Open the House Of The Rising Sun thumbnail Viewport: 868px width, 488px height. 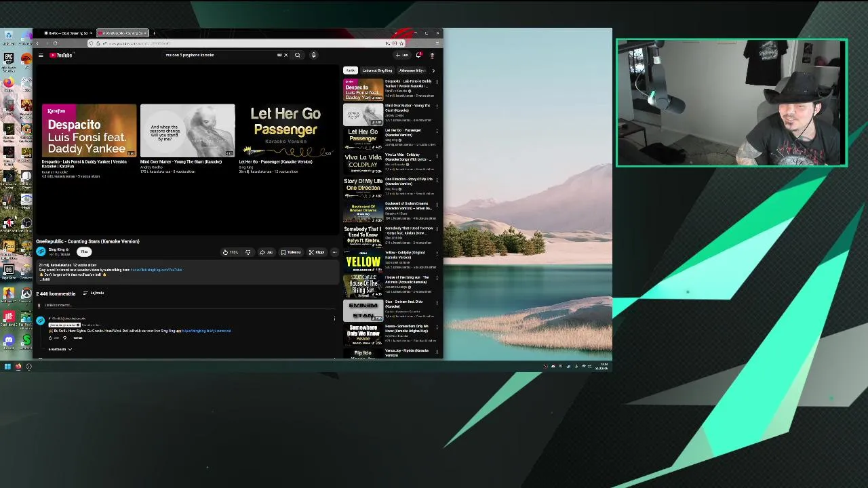pos(363,286)
